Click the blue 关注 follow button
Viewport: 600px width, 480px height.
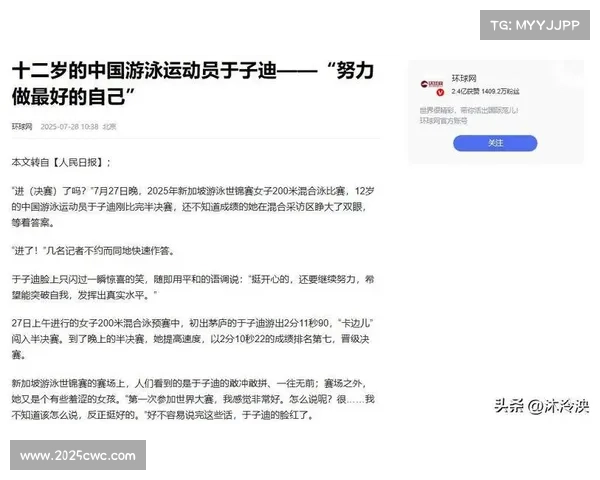click(495, 143)
